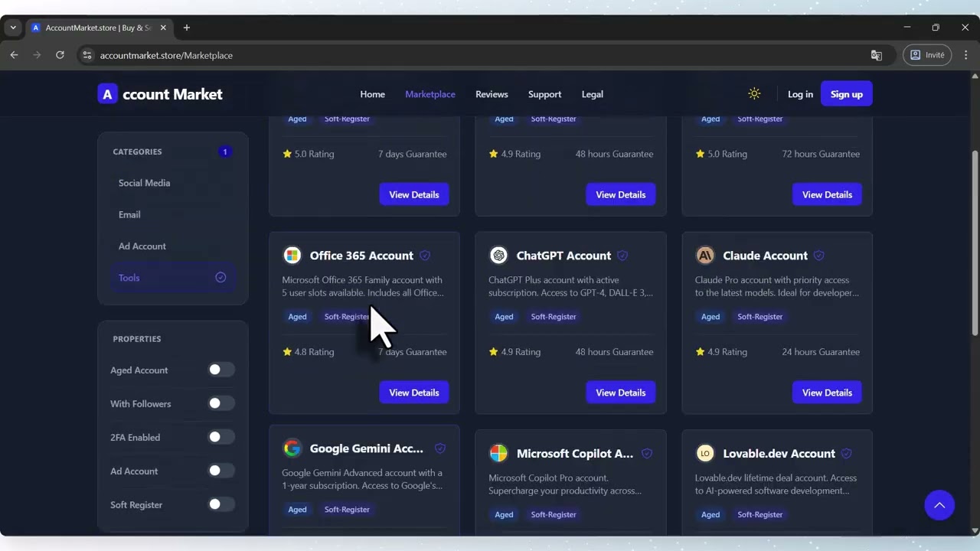This screenshot has height=551, width=980.
Task: Toggle the Aged Account filter switch
Action: click(x=221, y=370)
